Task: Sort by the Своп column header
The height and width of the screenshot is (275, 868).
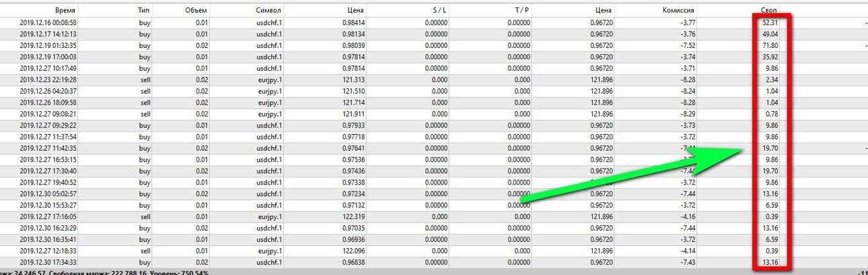Action: pyautogui.click(x=768, y=11)
